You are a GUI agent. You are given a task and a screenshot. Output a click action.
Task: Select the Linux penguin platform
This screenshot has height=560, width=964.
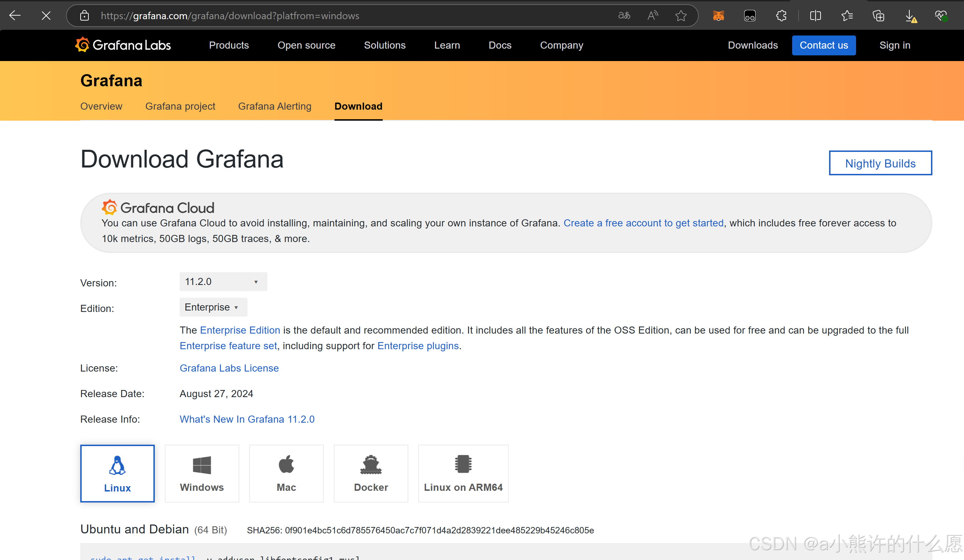tap(118, 473)
